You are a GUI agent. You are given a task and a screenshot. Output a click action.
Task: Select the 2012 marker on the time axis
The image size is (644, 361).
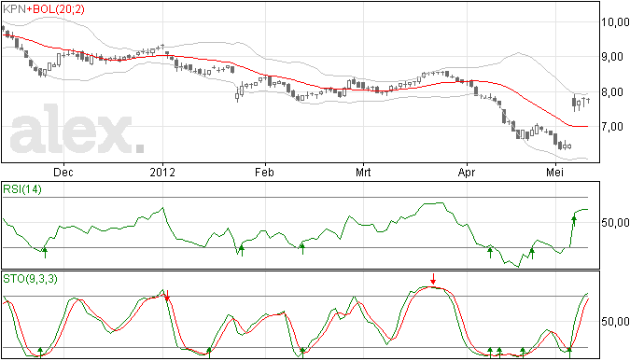click(162, 172)
